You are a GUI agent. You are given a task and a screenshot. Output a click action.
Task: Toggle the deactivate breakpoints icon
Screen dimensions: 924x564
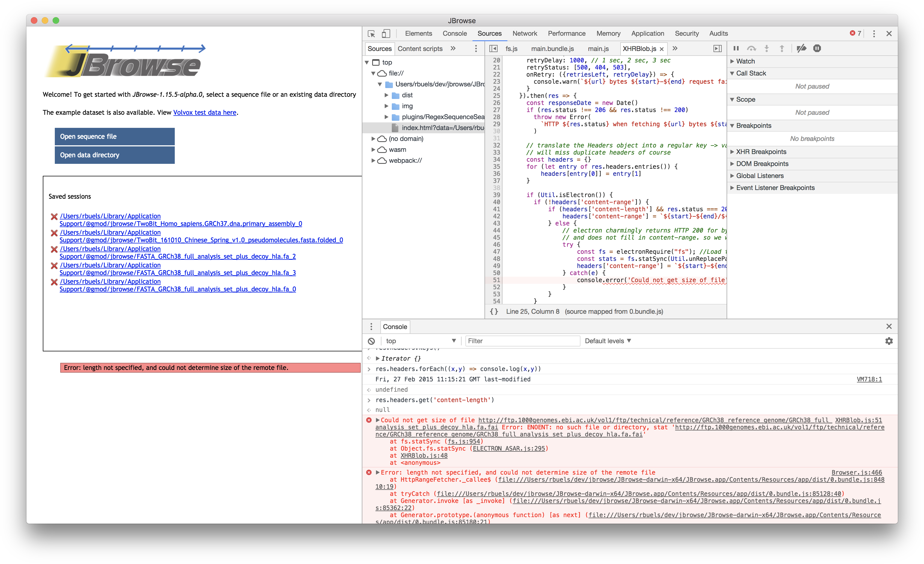[801, 48]
